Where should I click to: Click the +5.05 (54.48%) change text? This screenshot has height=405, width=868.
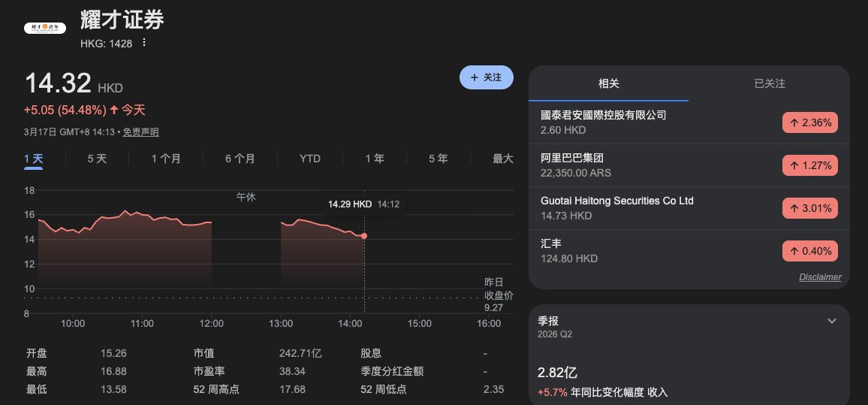click(x=65, y=110)
